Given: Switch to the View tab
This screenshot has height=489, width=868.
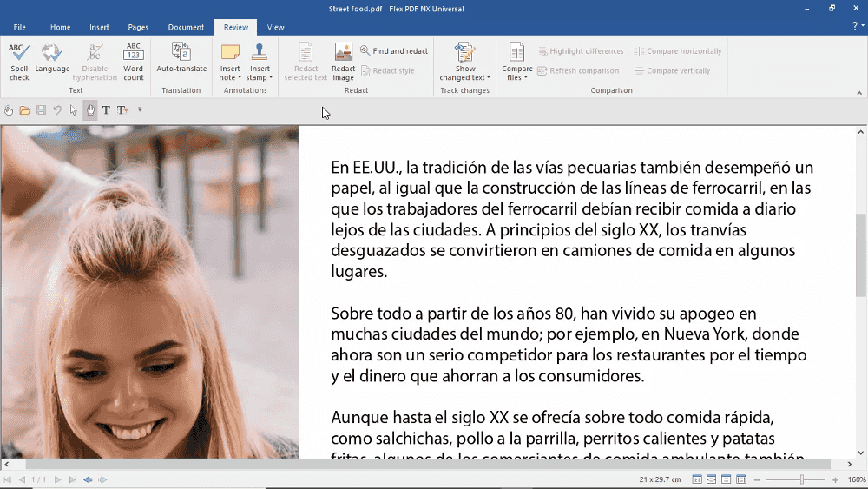Looking at the screenshot, I should [275, 27].
